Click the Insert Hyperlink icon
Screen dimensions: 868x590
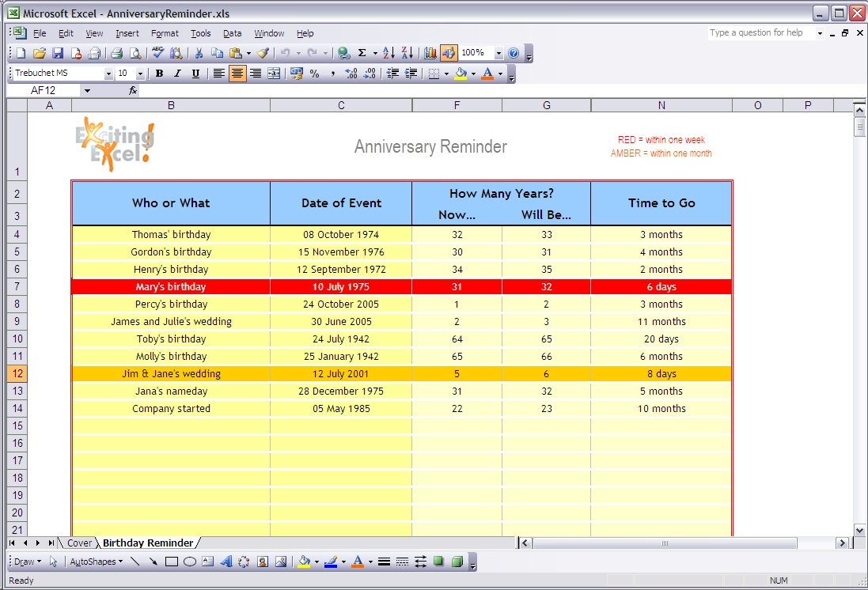(x=343, y=53)
